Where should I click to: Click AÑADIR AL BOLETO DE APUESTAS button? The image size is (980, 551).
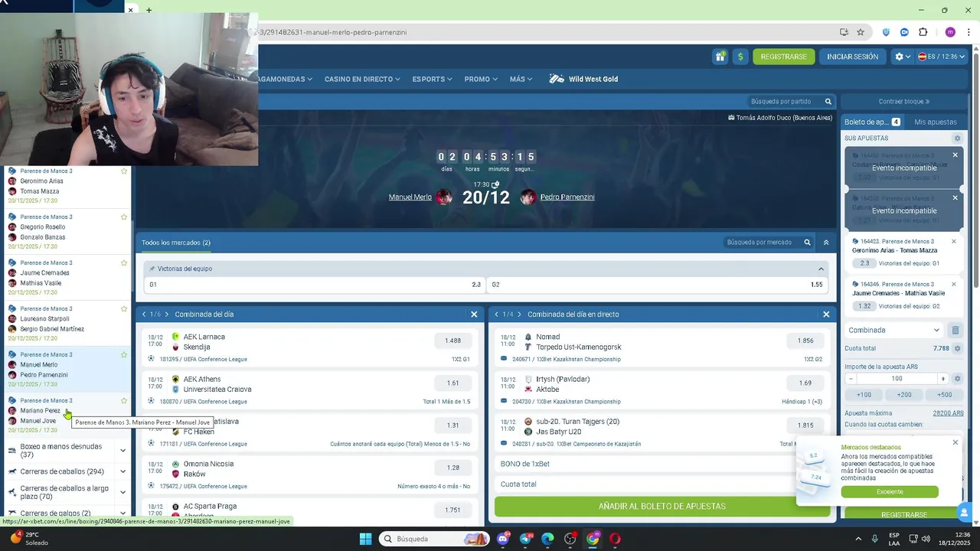click(x=662, y=506)
